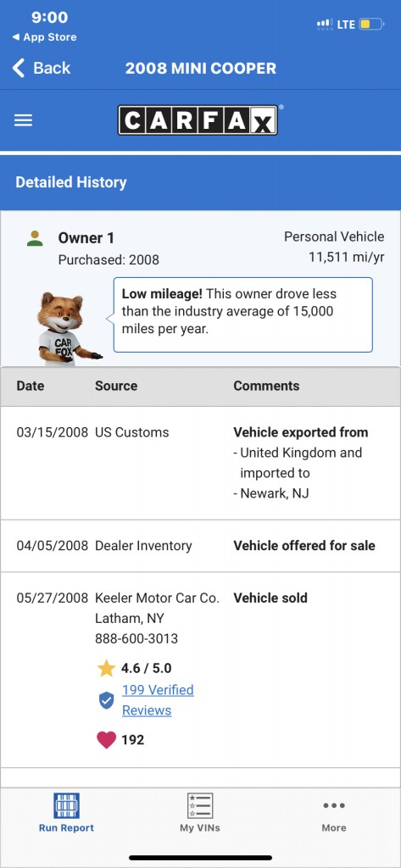Tap the Owner 1 person icon
Screen dimensions: 401x868
(x=35, y=238)
